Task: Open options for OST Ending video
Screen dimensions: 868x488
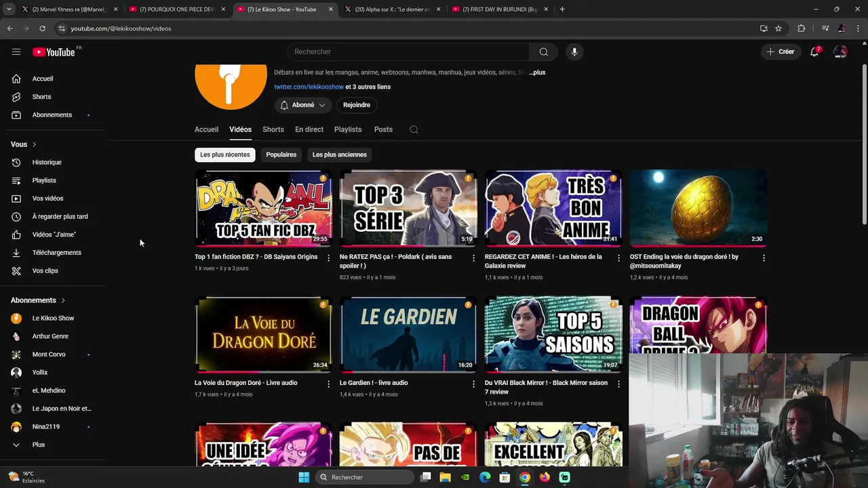Action: point(764,258)
